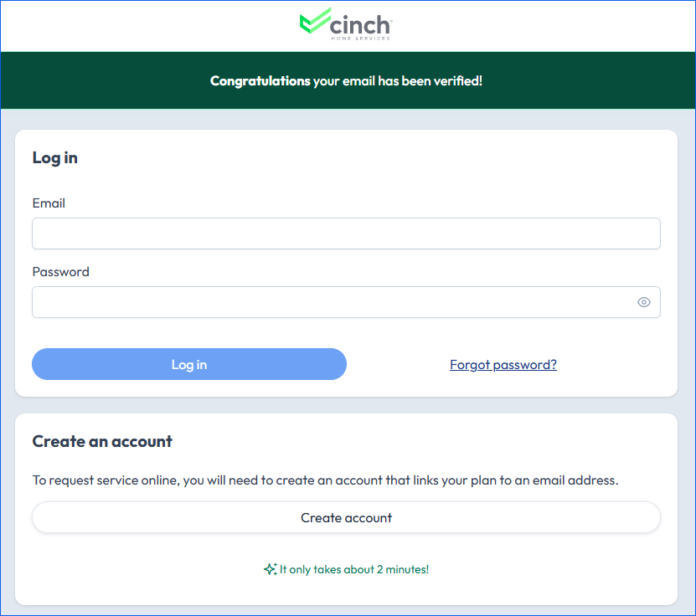Click the Password field label
The width and height of the screenshot is (696, 616).
tap(61, 271)
